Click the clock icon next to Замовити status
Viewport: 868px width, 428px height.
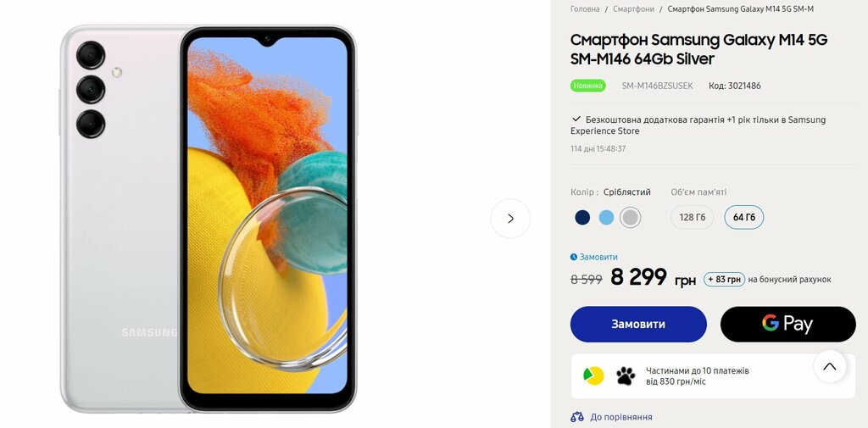(x=574, y=257)
